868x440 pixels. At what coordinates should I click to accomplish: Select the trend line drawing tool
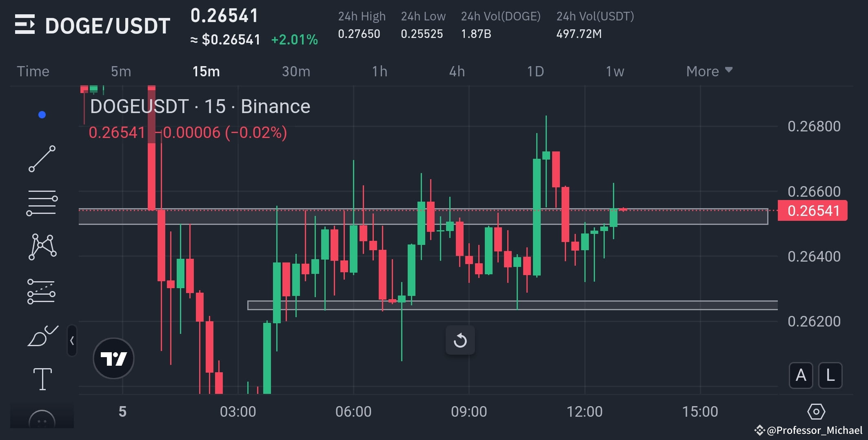(42, 158)
